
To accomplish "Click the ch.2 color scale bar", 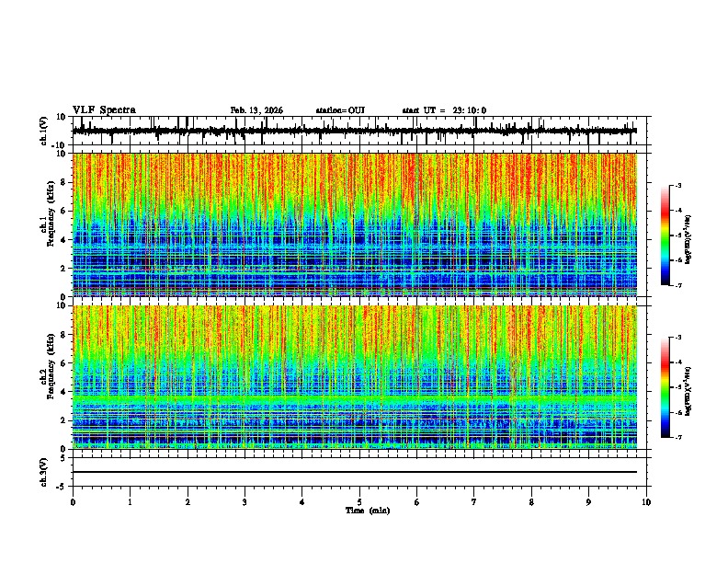I will [x=665, y=387].
